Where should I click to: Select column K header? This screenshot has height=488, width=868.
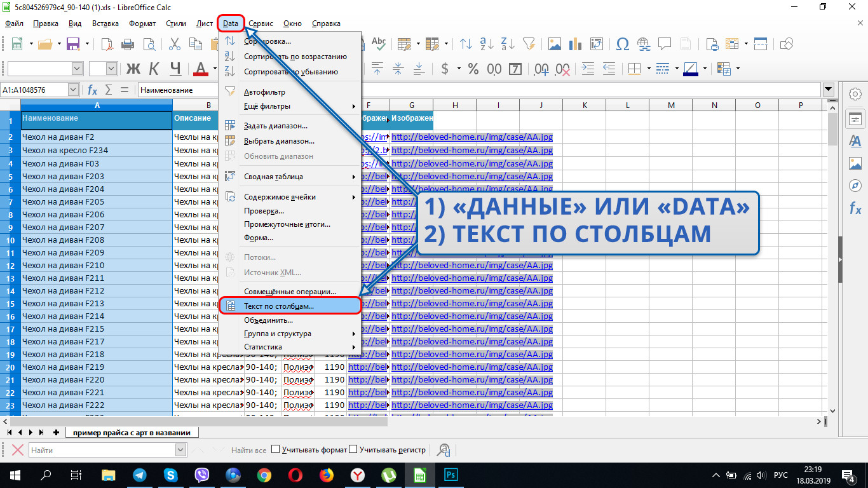click(x=584, y=105)
